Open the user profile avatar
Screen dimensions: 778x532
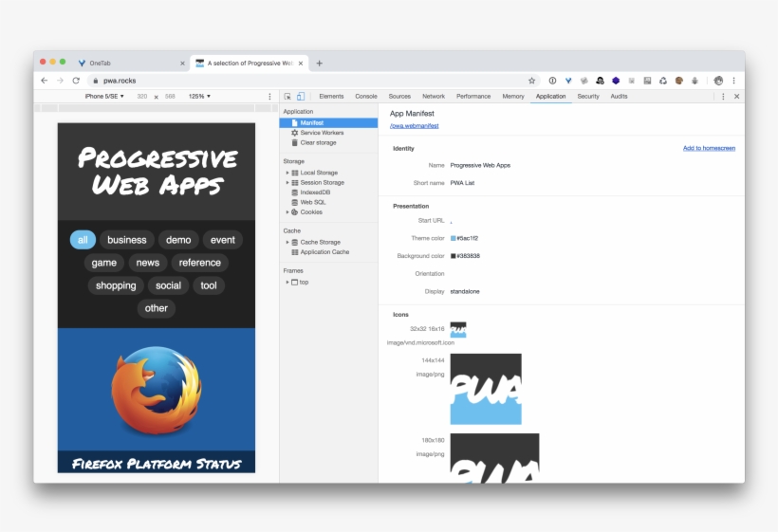tap(718, 81)
